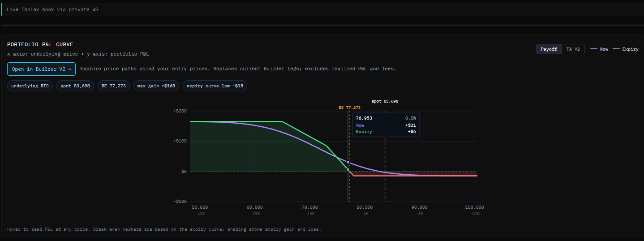This screenshot has height=241, width=644.
Task: Click the 90,000 x-axis label
Action: click(420, 207)
